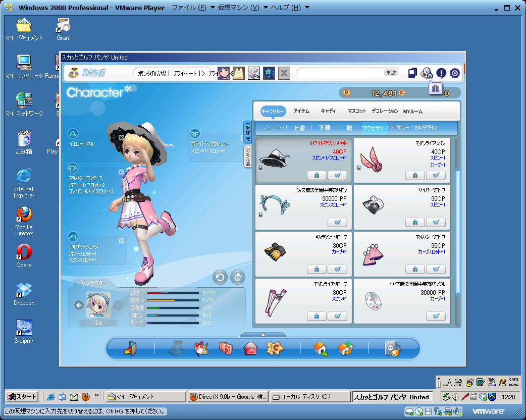526x420 pixels.
Task: Select the キャラクター shop tab
Action: 273,111
